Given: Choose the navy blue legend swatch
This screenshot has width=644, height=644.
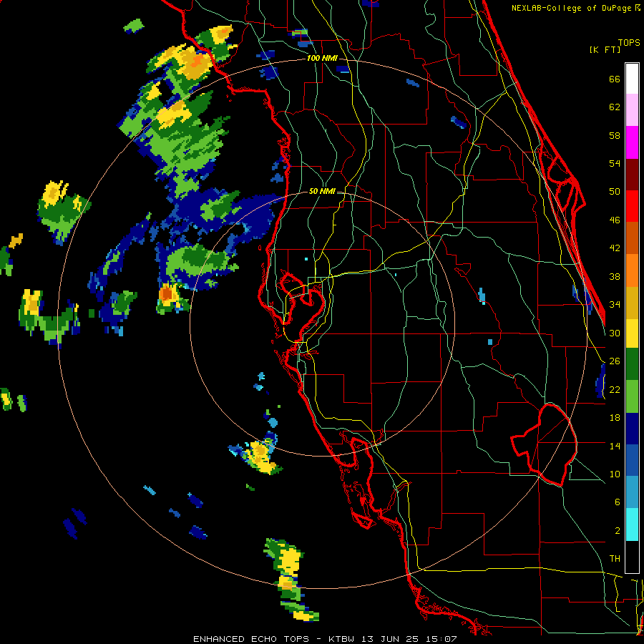Looking at the screenshot, I should pyautogui.click(x=632, y=429).
